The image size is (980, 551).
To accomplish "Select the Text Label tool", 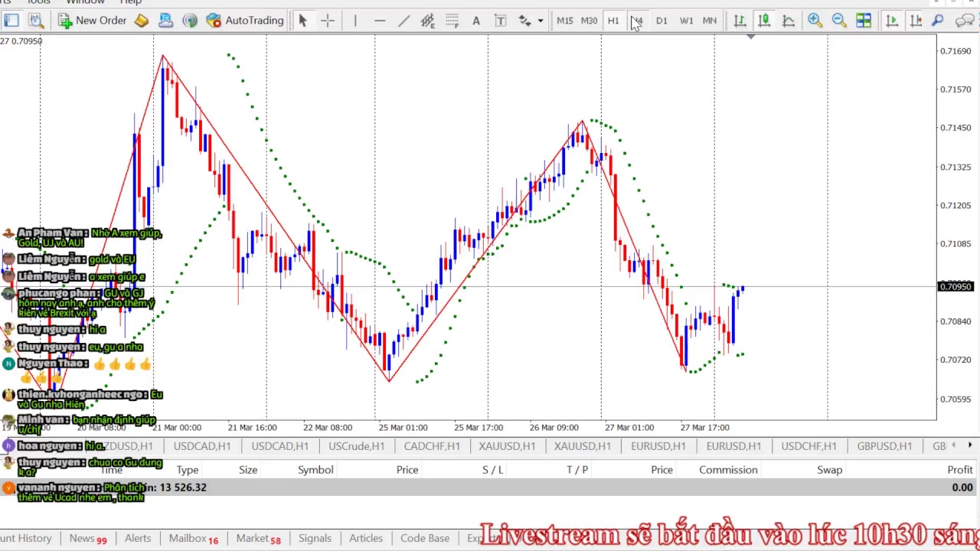I will [500, 21].
